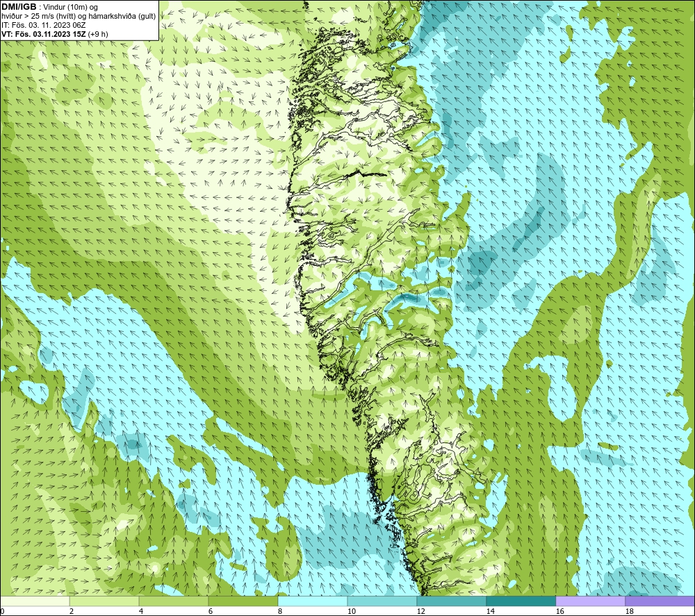This screenshot has height=616, width=695.
Task: Click the scale label '4'
Action: [141, 612]
